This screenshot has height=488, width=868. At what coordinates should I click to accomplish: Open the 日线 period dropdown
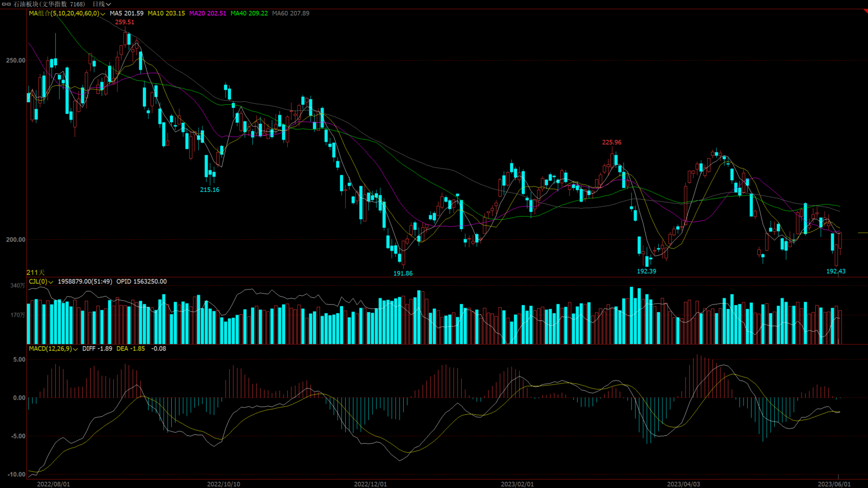point(102,4)
